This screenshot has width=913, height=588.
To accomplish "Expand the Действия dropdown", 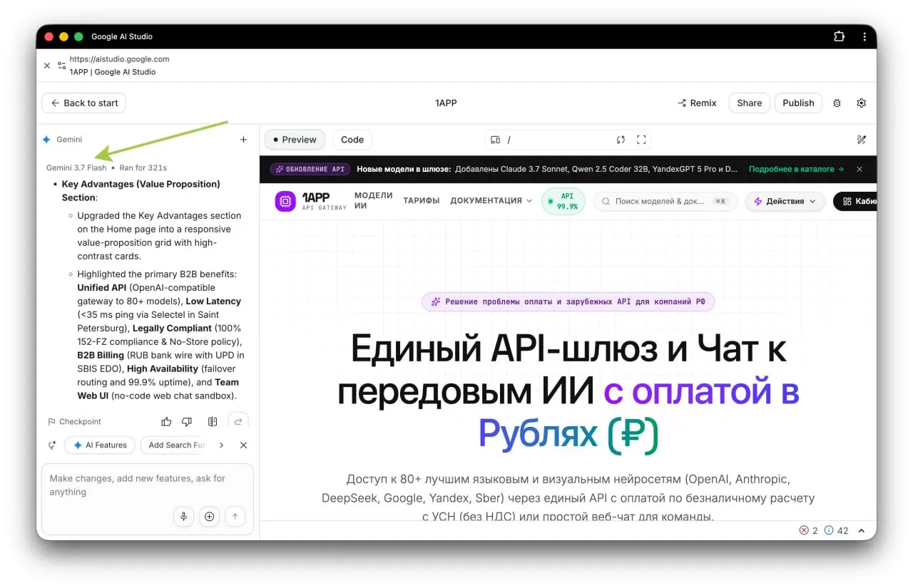I will pos(785,201).
